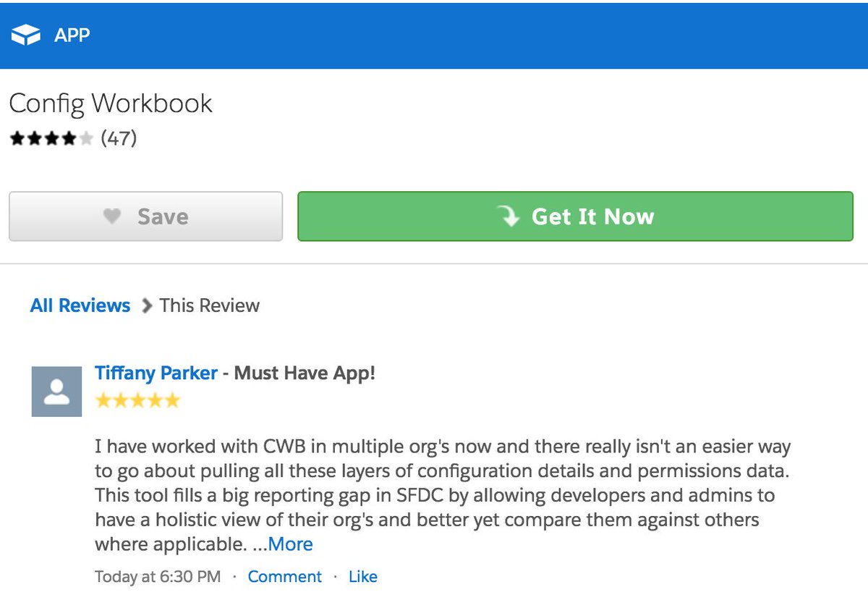The image size is (868, 608).
Task: Click the review body paragraph
Action: tap(443, 495)
